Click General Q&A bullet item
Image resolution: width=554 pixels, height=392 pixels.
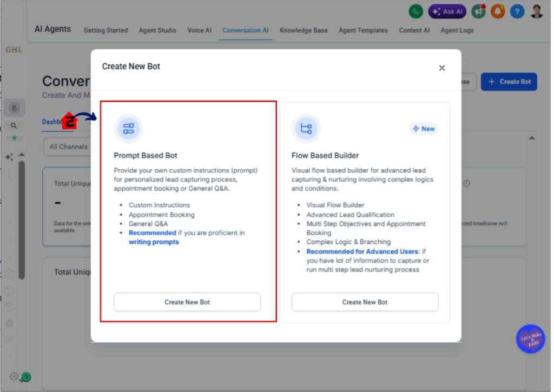[x=148, y=223]
